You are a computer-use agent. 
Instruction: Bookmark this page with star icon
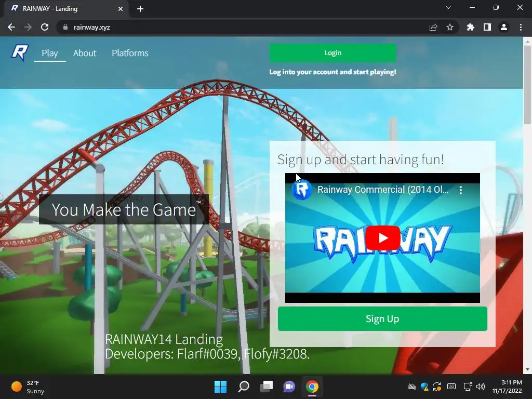tap(450, 27)
